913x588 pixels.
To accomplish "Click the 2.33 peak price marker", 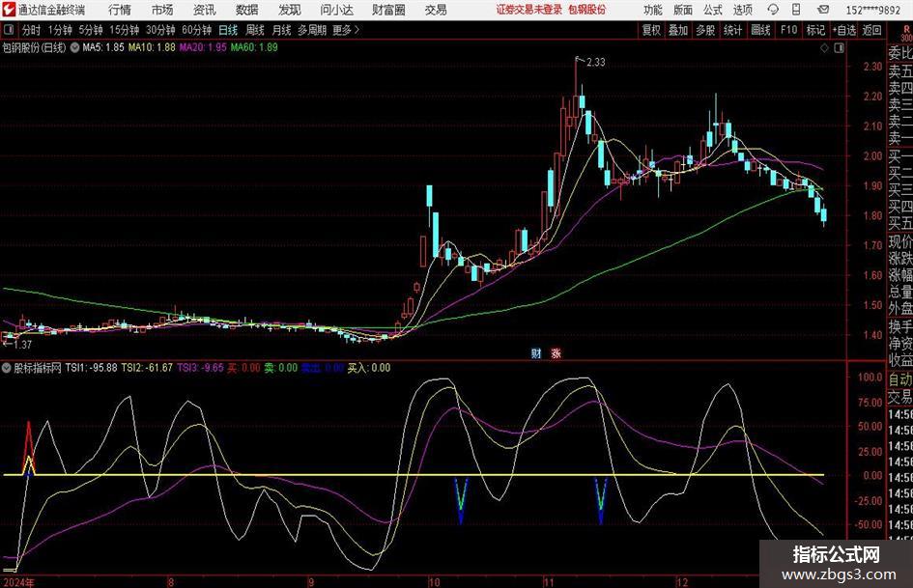I will (x=594, y=62).
